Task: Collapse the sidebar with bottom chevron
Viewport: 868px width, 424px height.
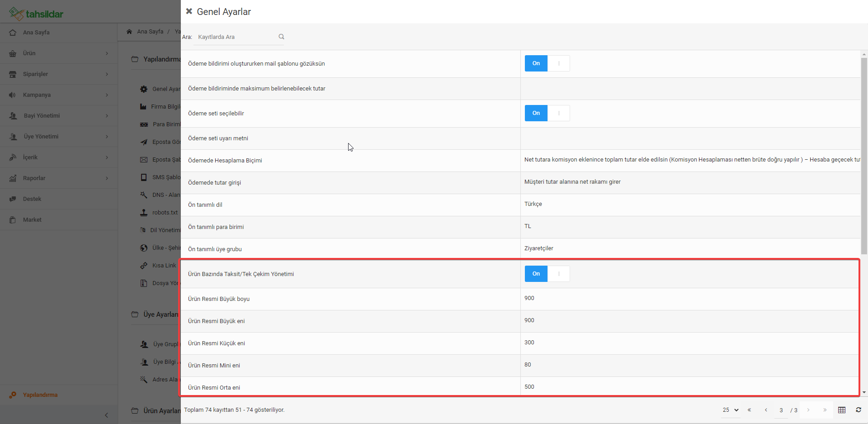Action: coord(106,415)
